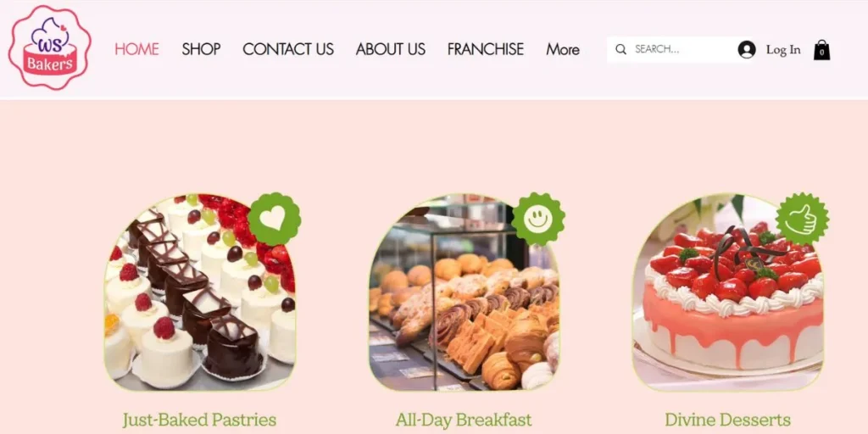Open the Just-Baked Pastries image
The height and width of the screenshot is (434, 868).
(x=199, y=292)
